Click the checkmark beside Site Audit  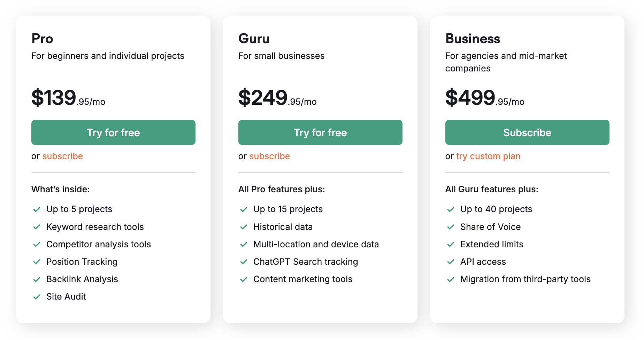click(37, 296)
